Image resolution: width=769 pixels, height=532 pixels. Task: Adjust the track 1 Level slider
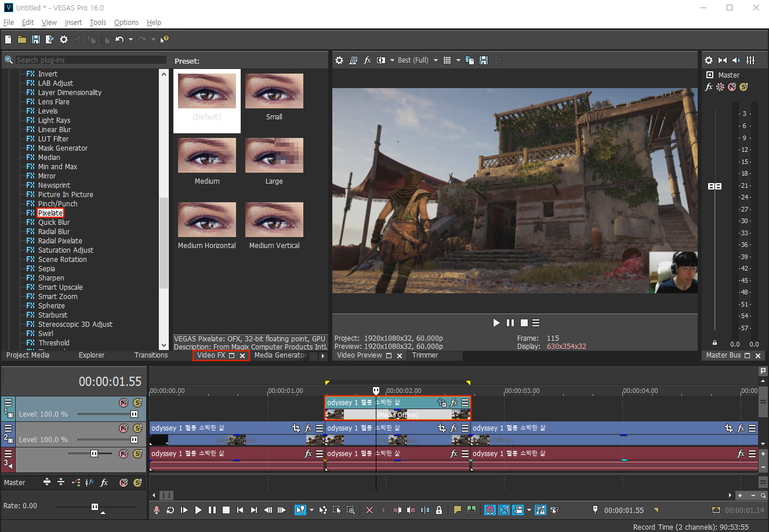click(x=135, y=414)
